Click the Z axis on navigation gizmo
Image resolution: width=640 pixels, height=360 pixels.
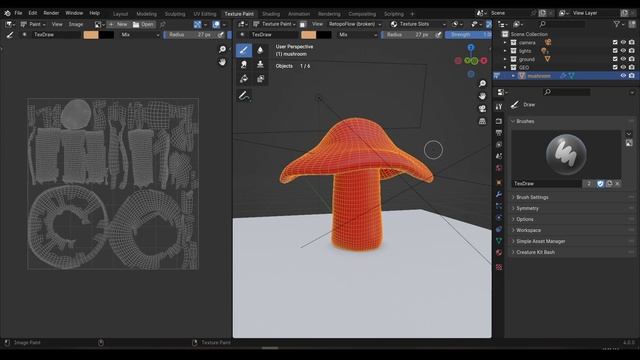[x=471, y=48]
